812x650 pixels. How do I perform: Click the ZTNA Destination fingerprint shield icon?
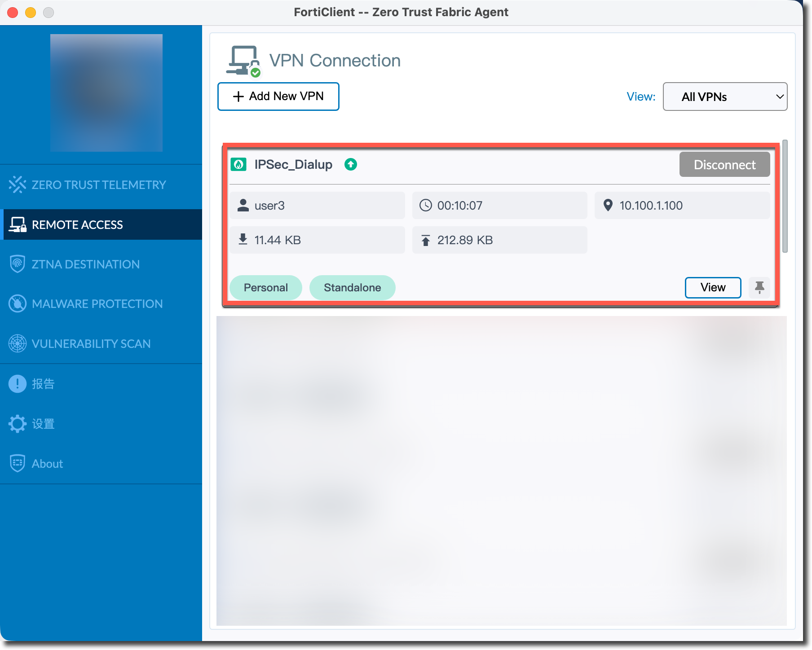click(17, 264)
